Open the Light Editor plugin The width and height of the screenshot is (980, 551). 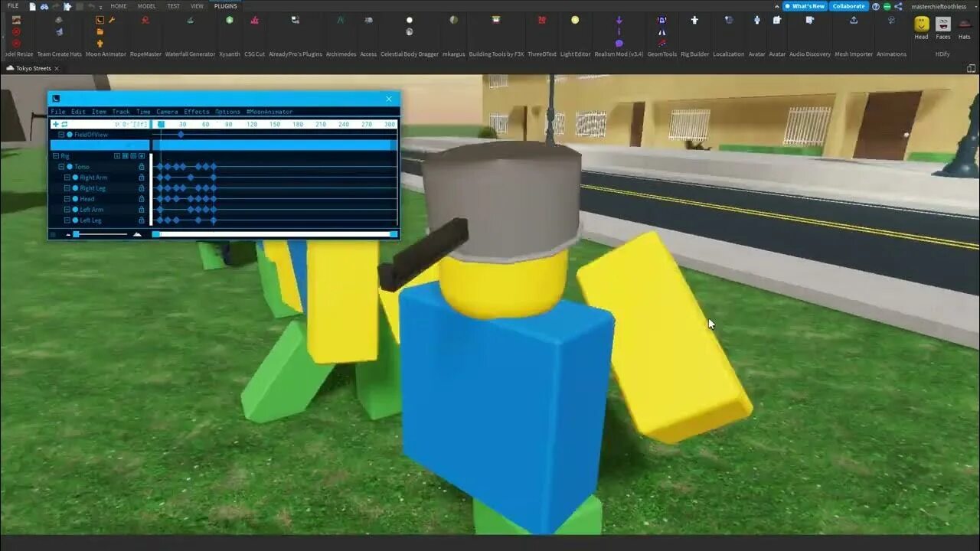click(x=575, y=21)
